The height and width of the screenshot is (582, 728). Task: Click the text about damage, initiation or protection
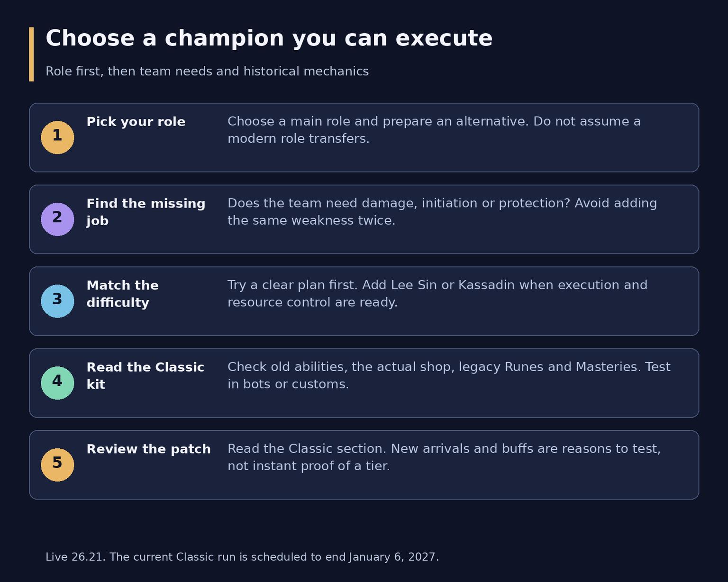(x=442, y=212)
